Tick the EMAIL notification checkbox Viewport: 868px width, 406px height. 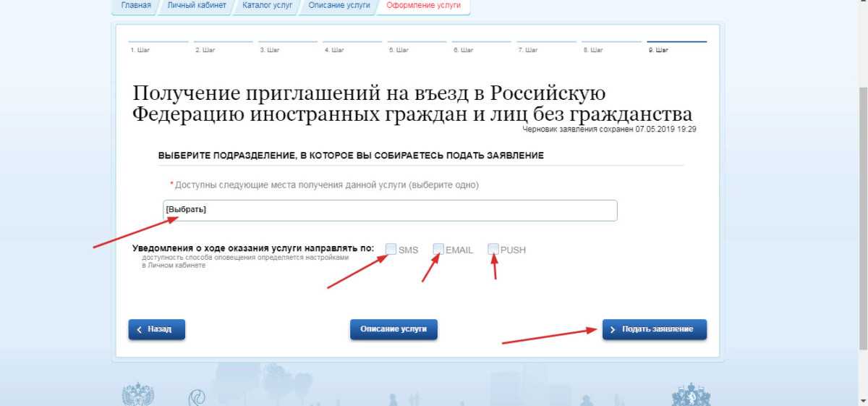pos(438,249)
